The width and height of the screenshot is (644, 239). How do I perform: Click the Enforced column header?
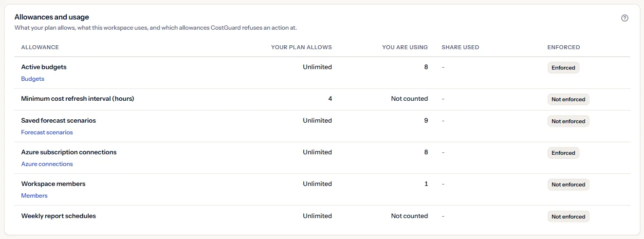click(564, 47)
